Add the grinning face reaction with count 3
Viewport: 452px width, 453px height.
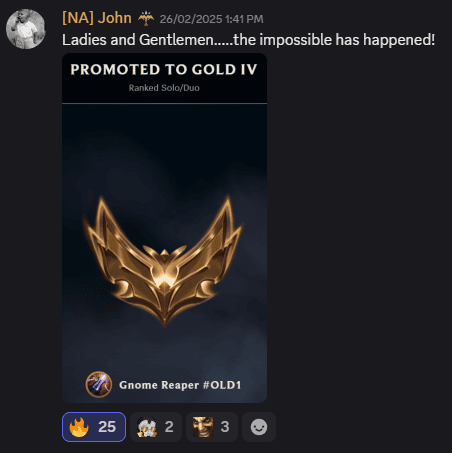[x=212, y=427]
